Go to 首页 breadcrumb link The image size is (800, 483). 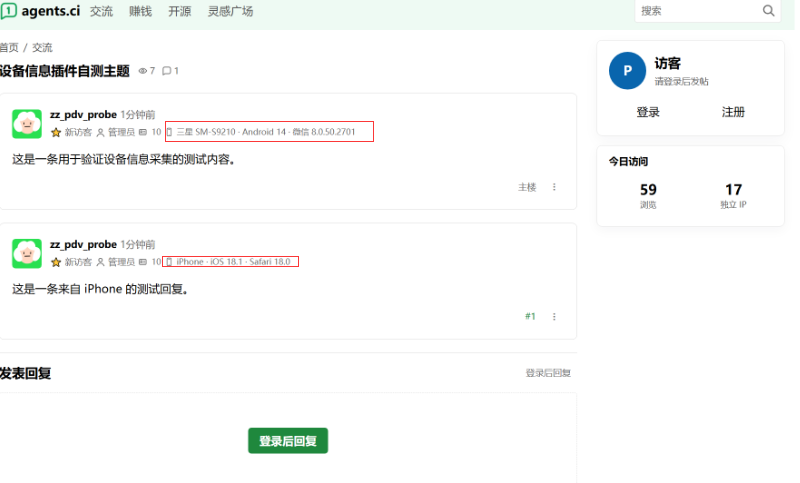(9, 47)
